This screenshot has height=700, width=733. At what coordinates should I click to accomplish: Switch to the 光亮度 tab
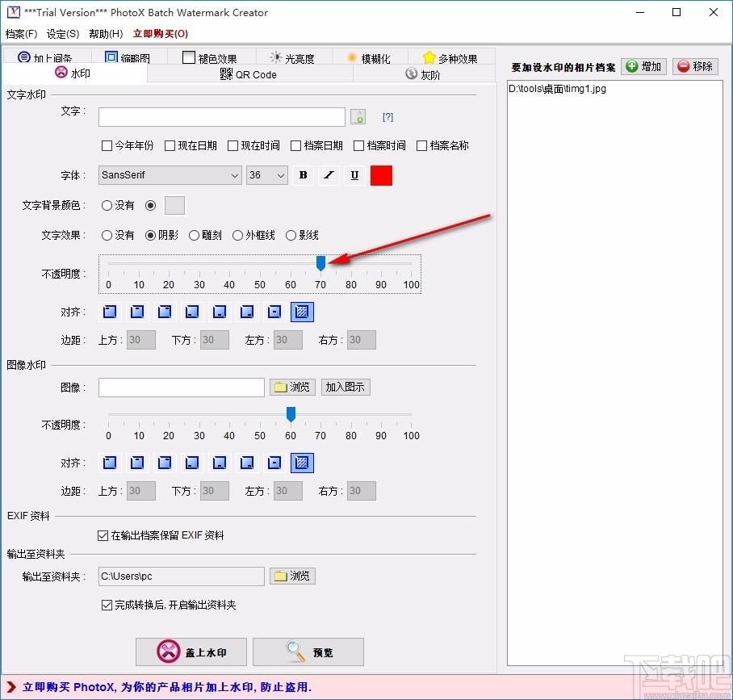pyautogui.click(x=293, y=57)
